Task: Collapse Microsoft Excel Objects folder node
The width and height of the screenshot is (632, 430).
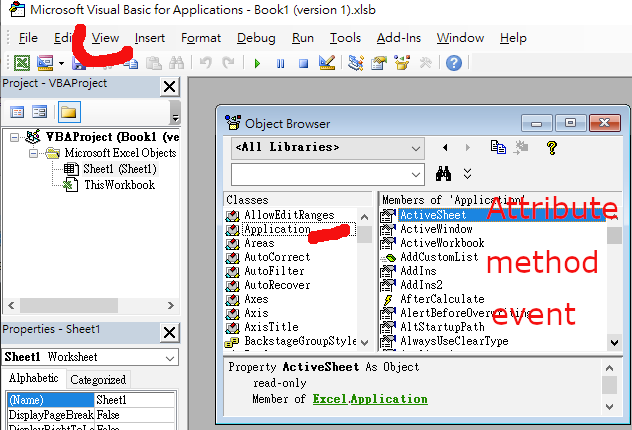Action: [33, 153]
